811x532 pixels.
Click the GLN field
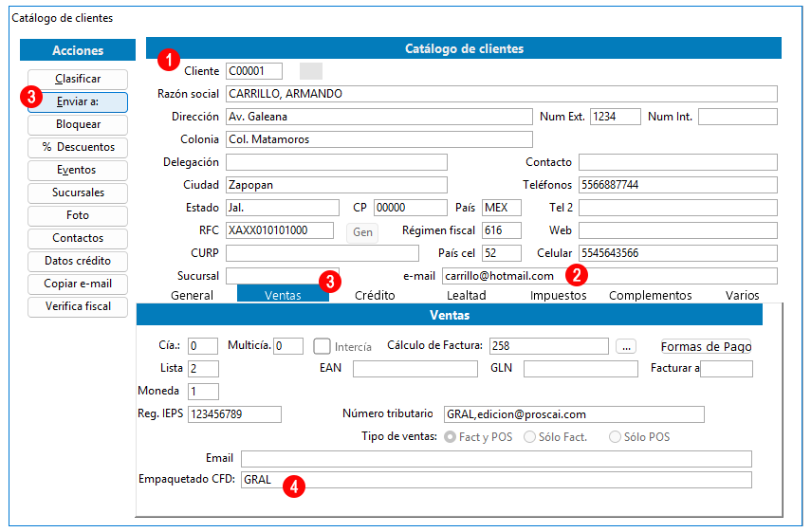pyautogui.click(x=581, y=369)
